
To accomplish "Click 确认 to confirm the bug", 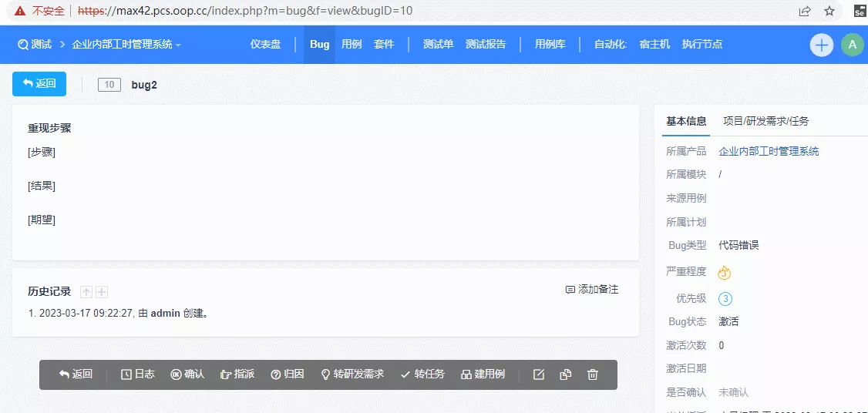I will [x=187, y=374].
